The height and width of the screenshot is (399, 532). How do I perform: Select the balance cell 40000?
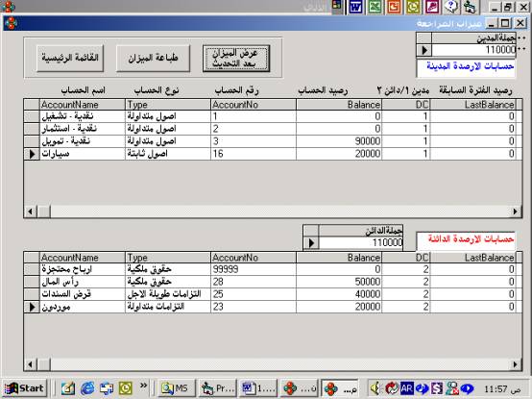tap(339, 294)
